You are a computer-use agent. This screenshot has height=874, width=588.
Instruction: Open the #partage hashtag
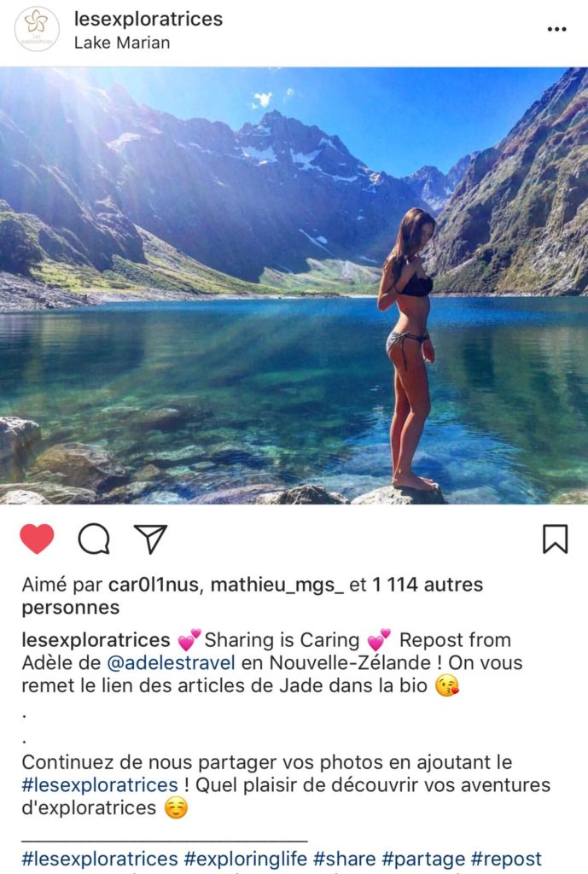(423, 859)
